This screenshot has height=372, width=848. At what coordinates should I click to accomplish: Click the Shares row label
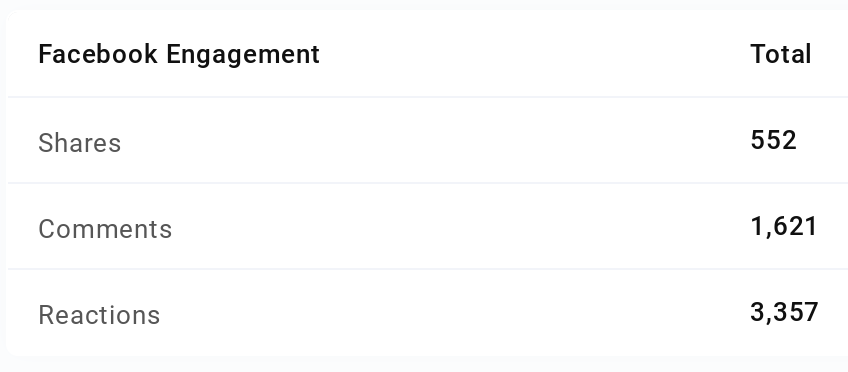point(80,143)
